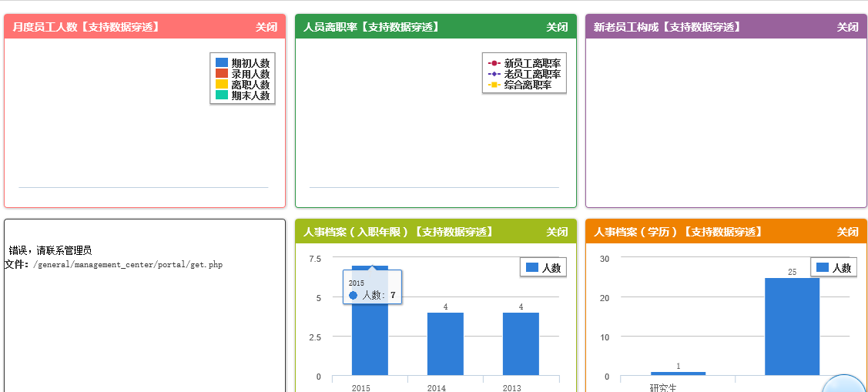
Task: Close the 人事档案（入职年限）panel
Action: point(557,232)
